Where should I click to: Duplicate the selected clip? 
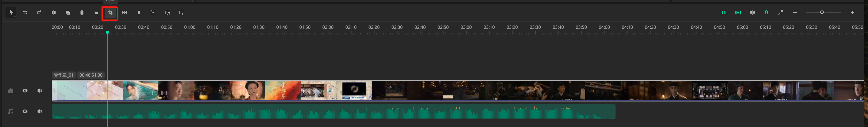click(68, 13)
